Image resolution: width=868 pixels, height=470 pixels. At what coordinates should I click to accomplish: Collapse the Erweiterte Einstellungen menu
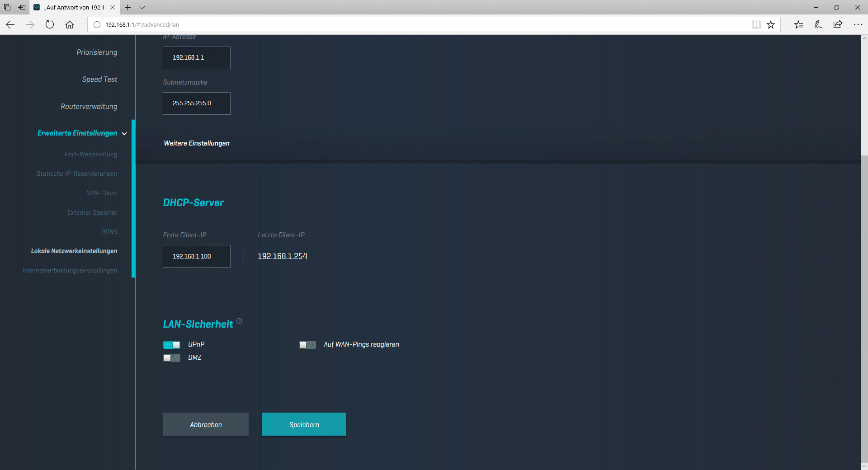pos(124,134)
